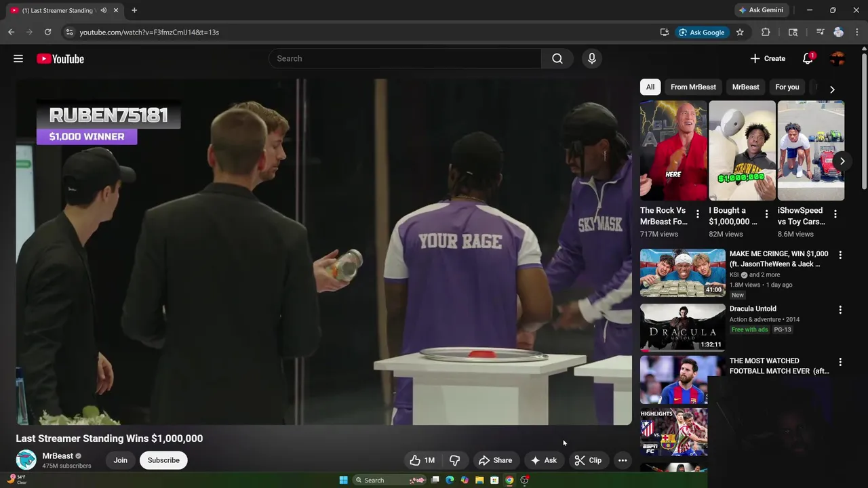Open the Dracula Untold movie thumbnail

(683, 327)
